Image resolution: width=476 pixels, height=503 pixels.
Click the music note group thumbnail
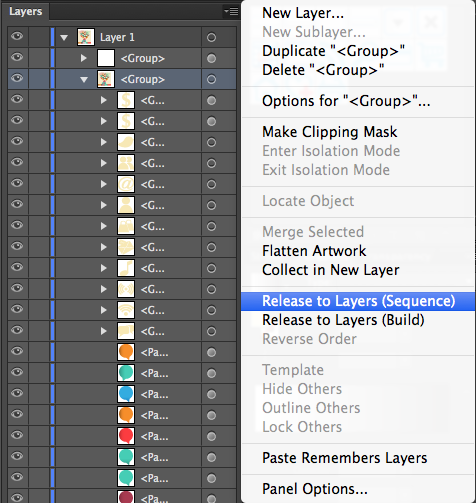(x=126, y=268)
